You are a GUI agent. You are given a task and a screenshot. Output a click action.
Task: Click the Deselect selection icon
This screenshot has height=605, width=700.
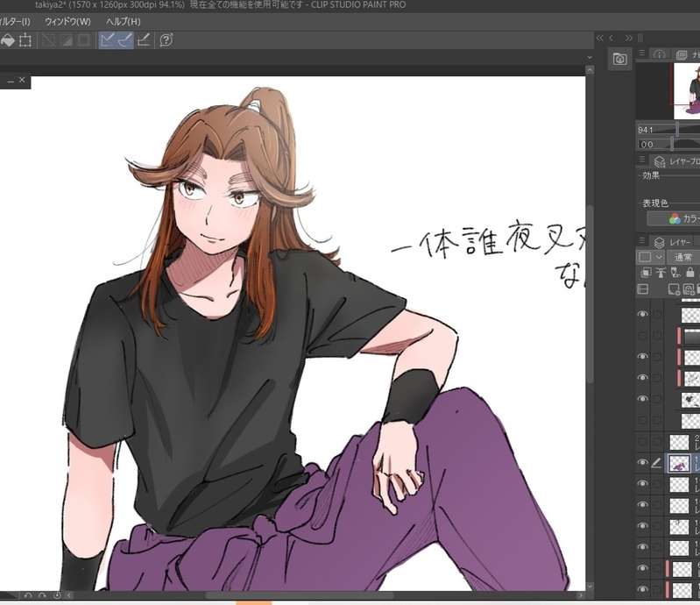pos(48,40)
